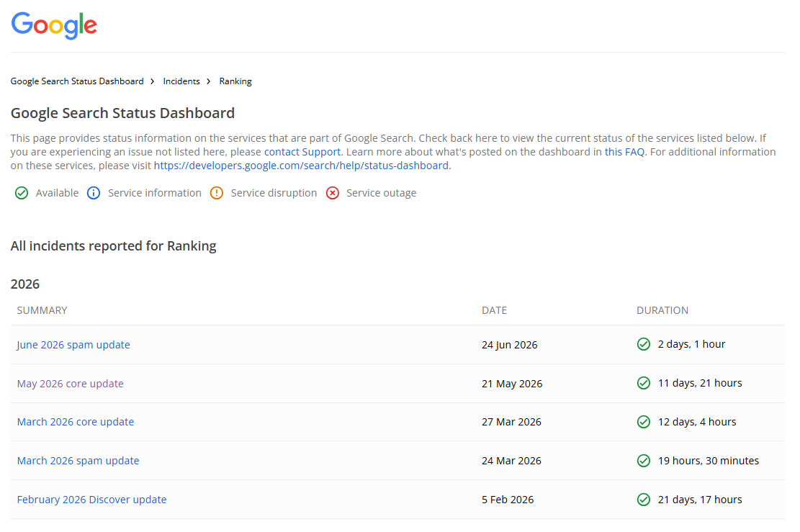Click the date 27 Mar 2026
Image resolution: width=800 pixels, height=532 pixels.
(511, 422)
